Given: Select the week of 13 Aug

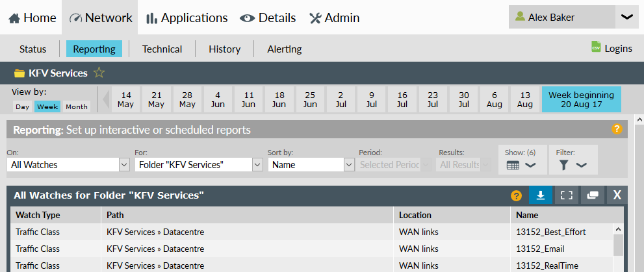Looking at the screenshot, I should point(525,99).
